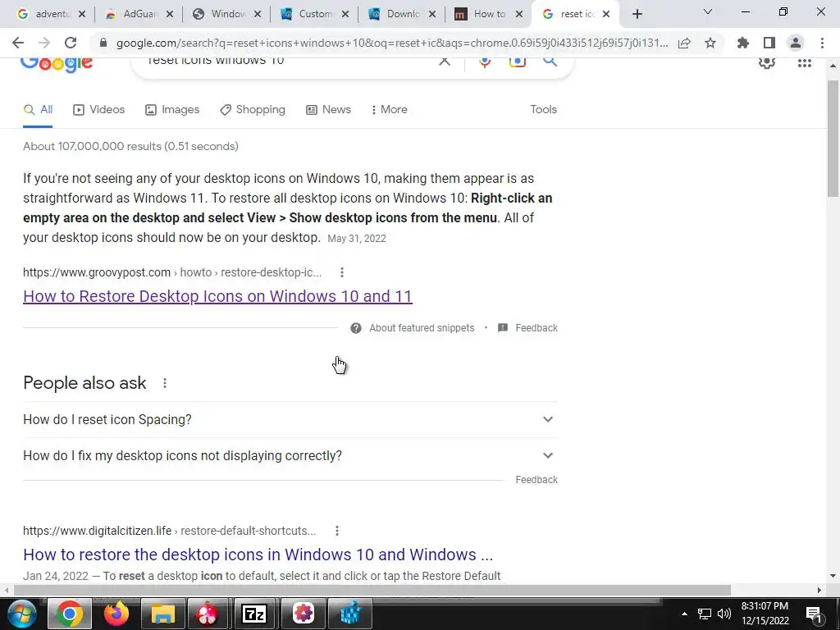The image size is (840, 630).
Task: Open the Google logo homepage
Action: (x=57, y=64)
